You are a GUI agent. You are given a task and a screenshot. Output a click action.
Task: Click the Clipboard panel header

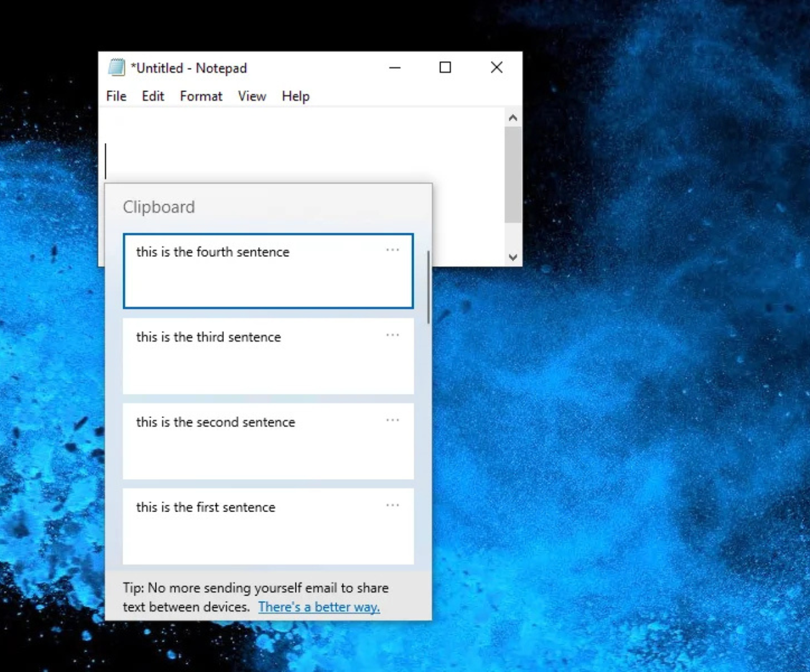[x=159, y=207]
